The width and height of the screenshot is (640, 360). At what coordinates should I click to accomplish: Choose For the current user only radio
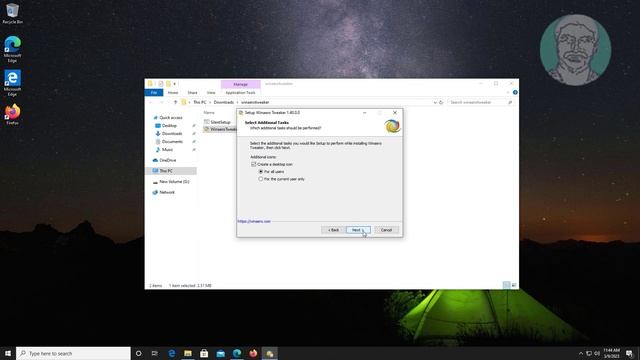pos(261,179)
